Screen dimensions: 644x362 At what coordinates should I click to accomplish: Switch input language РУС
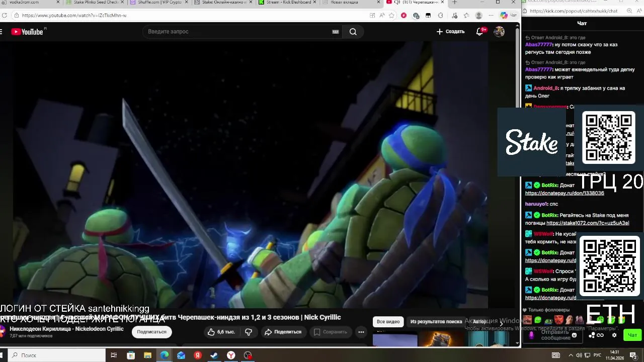pyautogui.click(x=598, y=355)
